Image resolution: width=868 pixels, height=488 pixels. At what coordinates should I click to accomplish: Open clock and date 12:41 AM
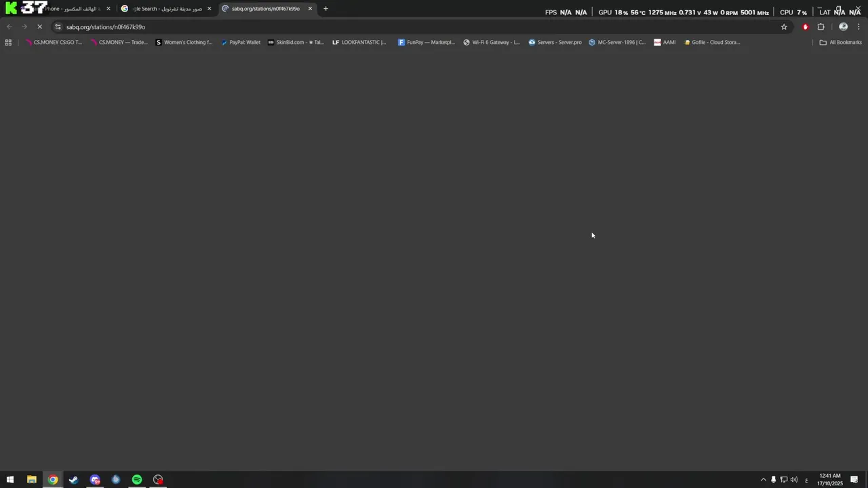point(830,480)
